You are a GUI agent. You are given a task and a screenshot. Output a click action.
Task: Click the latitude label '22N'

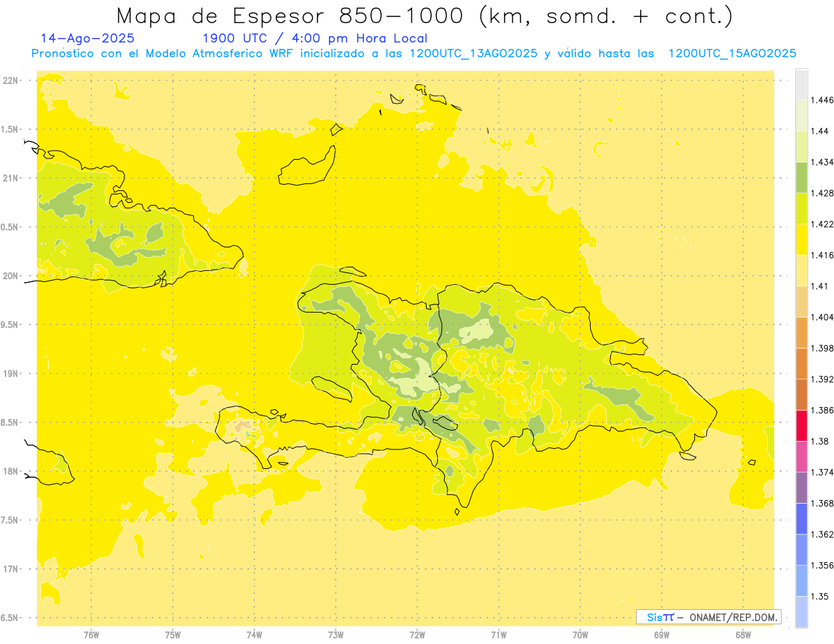click(x=12, y=81)
